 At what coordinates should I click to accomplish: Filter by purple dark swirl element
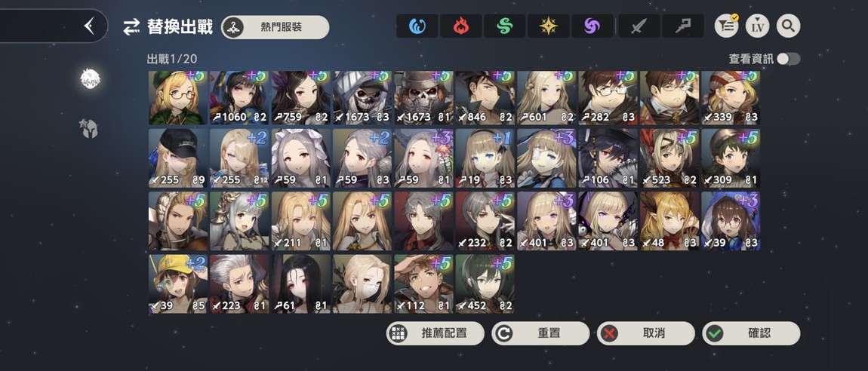click(x=593, y=26)
